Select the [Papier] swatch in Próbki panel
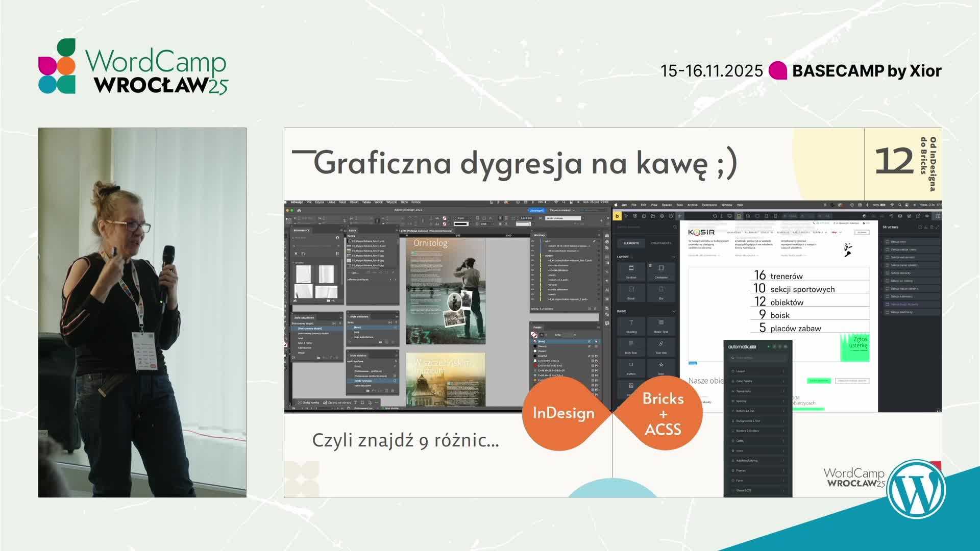The image size is (980, 551). [x=543, y=351]
